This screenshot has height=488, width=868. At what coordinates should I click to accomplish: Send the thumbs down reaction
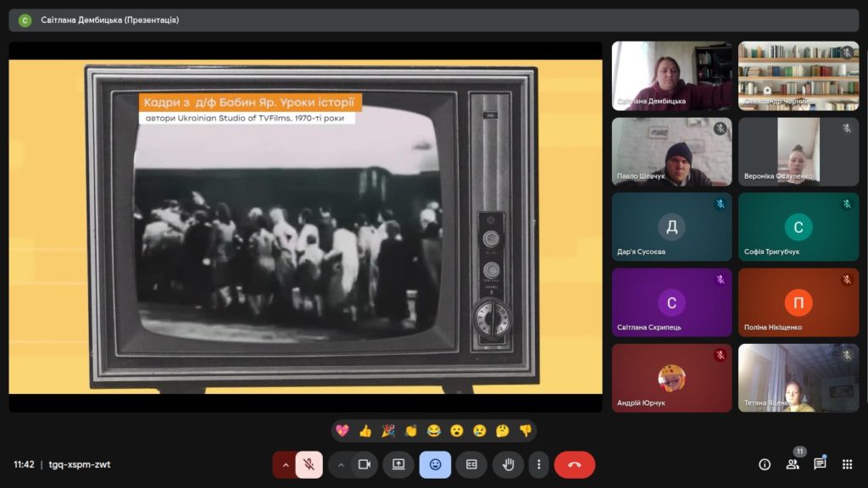pyautogui.click(x=526, y=430)
